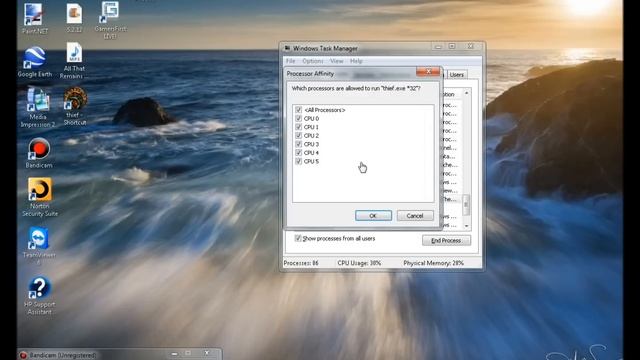The height and width of the screenshot is (360, 640).
Task: Open the Media Impression 2 shortcut
Action: [x=38, y=107]
